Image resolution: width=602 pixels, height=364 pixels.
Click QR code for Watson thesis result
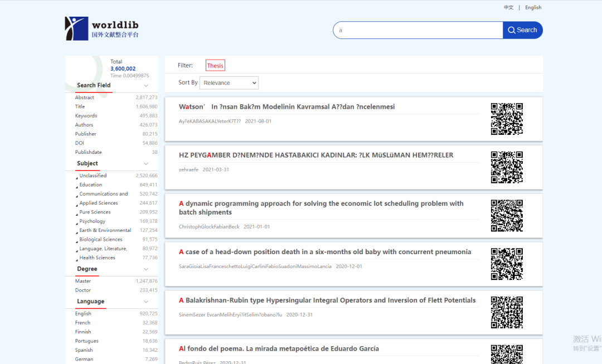pyautogui.click(x=506, y=119)
